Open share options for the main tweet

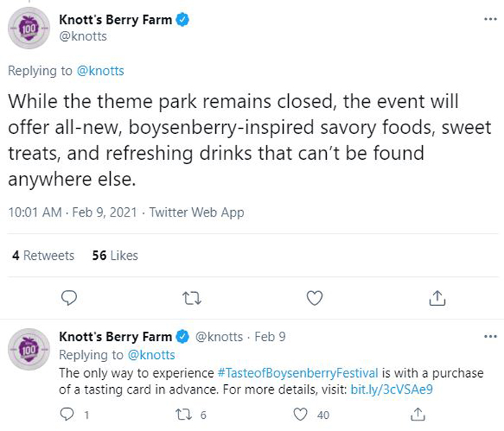tap(437, 298)
